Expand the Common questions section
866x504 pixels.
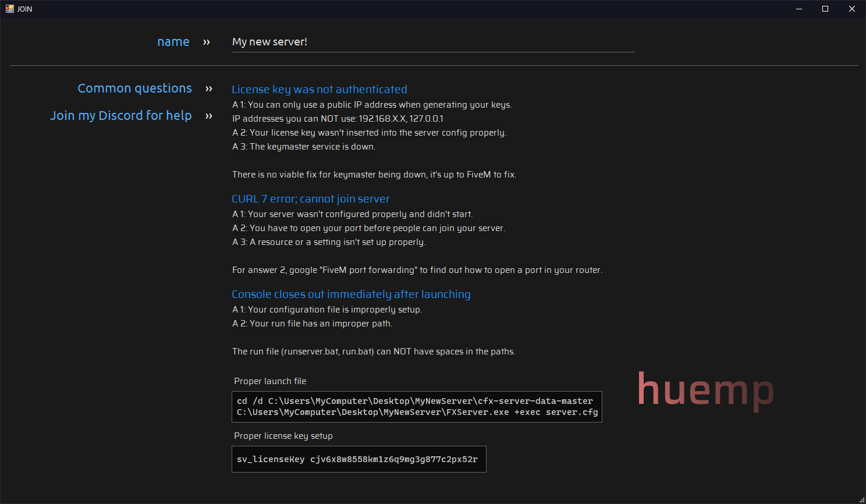134,88
